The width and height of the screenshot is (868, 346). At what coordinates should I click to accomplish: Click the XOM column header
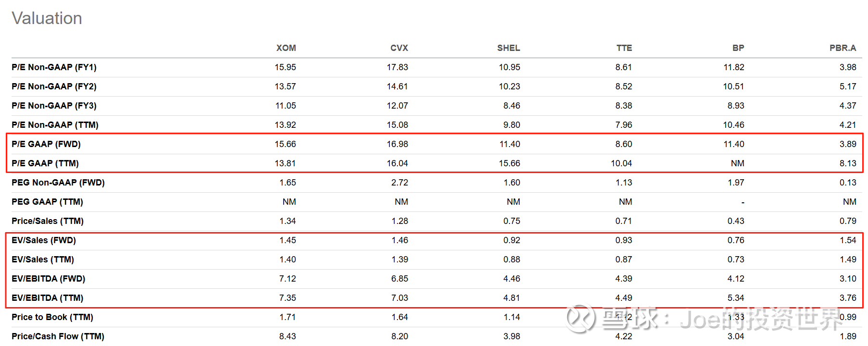pos(286,48)
